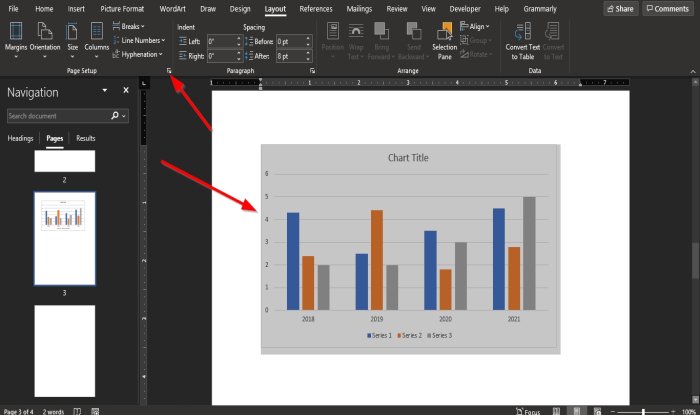Open the Margins options
The image size is (700, 415).
[x=15, y=38]
